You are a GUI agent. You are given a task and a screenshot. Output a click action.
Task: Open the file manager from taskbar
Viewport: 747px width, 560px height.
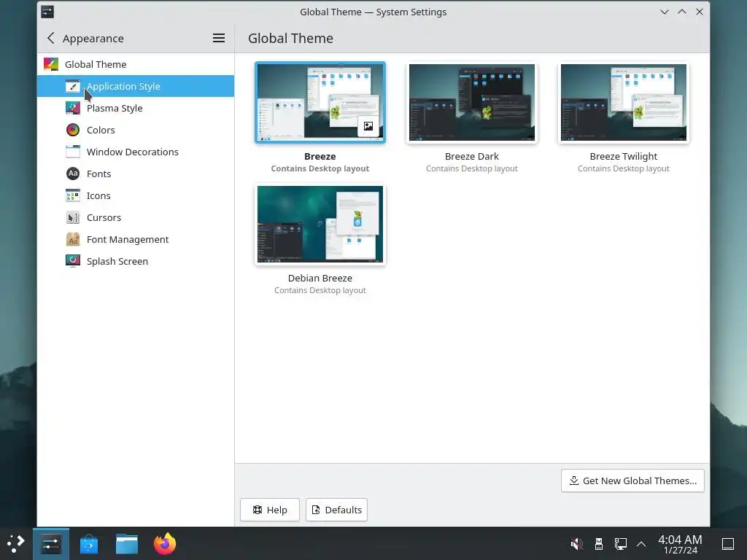tap(127, 544)
